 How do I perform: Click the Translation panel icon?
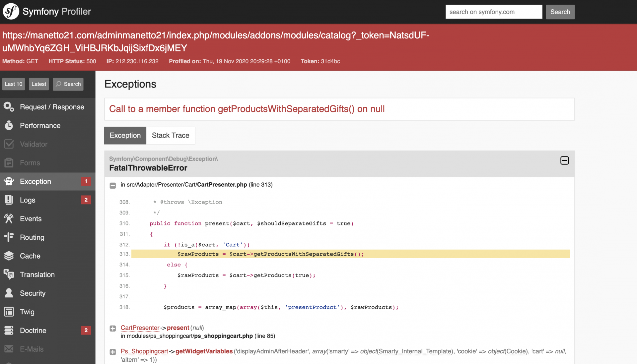click(9, 274)
